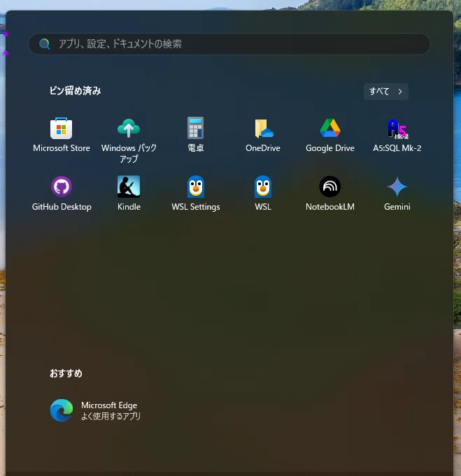Open A5:SQL Mk-2 application
The height and width of the screenshot is (476, 461).
397,135
